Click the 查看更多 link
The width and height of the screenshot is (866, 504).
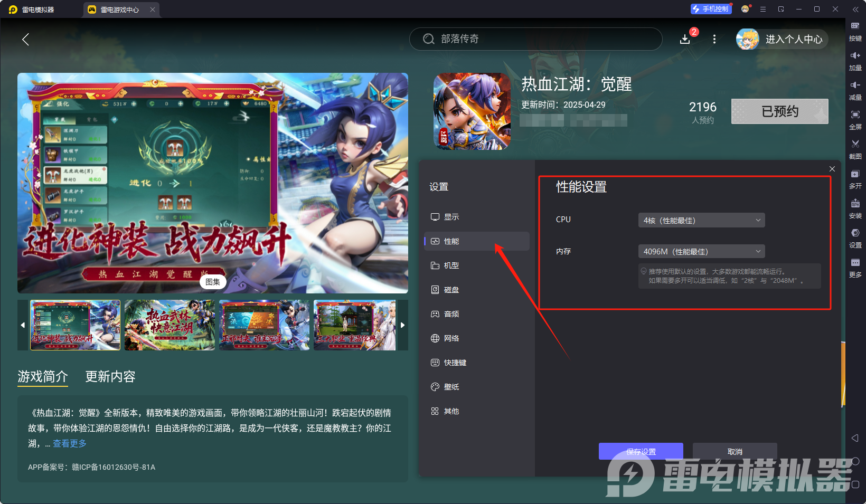pos(70,443)
